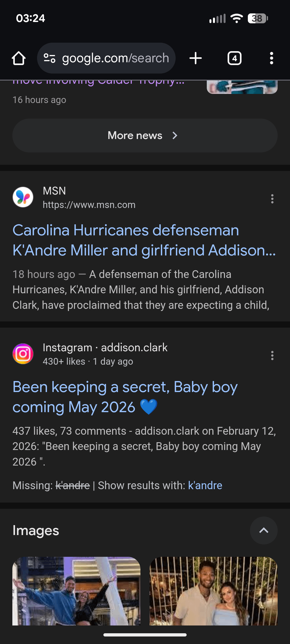Tap the MSN site favicon
Image resolution: width=290 pixels, height=644 pixels.
[x=23, y=197]
